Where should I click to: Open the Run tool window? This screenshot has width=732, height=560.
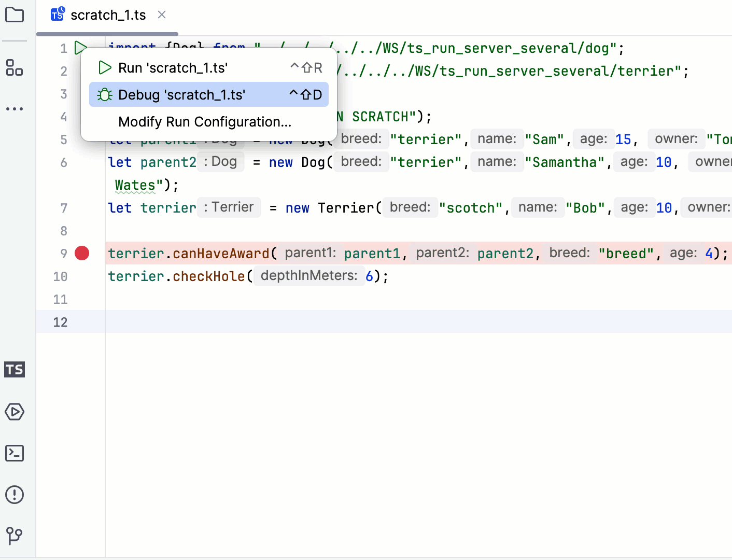point(15,412)
